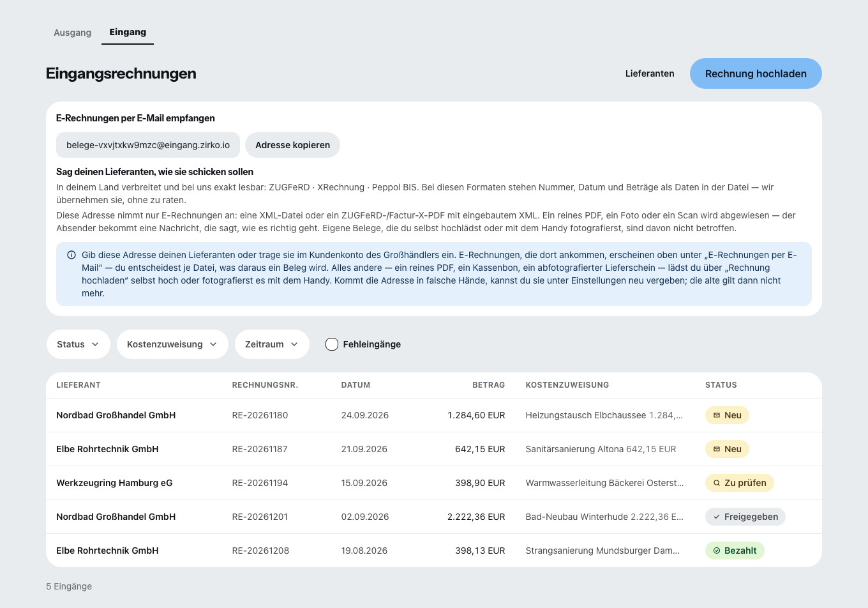Click heading E-Rechnungen per E-Mail empfangen
The width and height of the screenshot is (868, 608).
135,118
